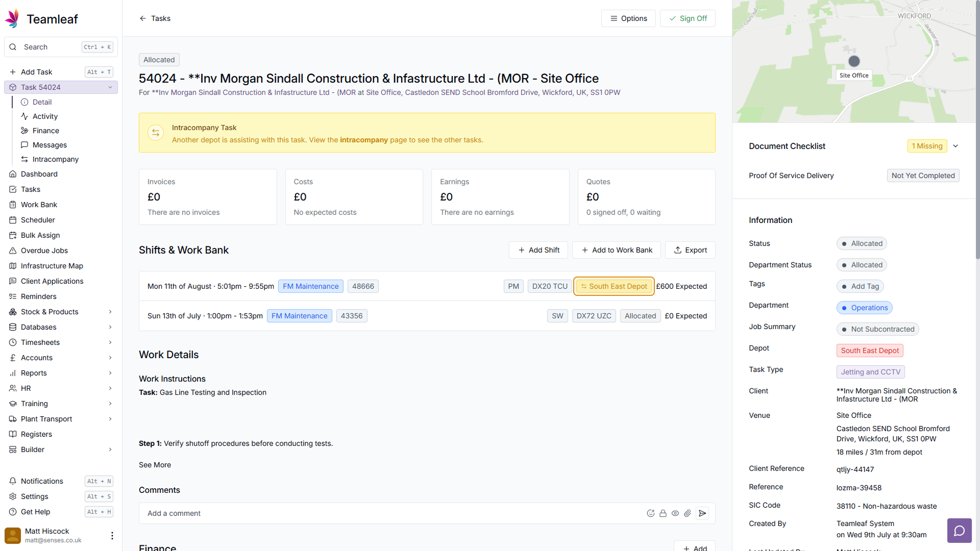Viewport: 980px width, 551px height.
Task: Select Activity under Task 54024
Action: (x=66, y=116)
